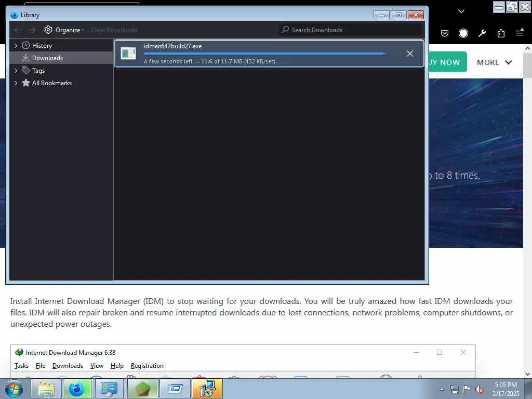Maximize the Library window
The width and height of the screenshot is (532, 399).
pyautogui.click(x=398, y=15)
